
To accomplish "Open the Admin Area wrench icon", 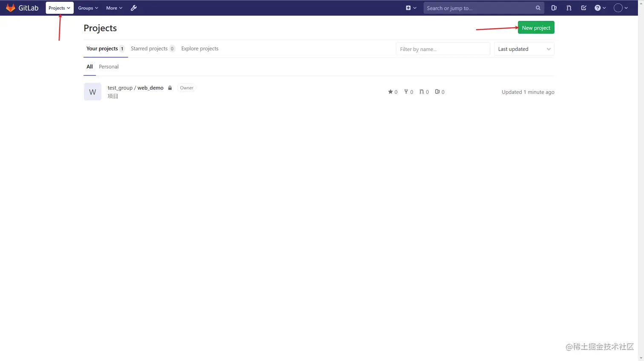I will click(134, 8).
